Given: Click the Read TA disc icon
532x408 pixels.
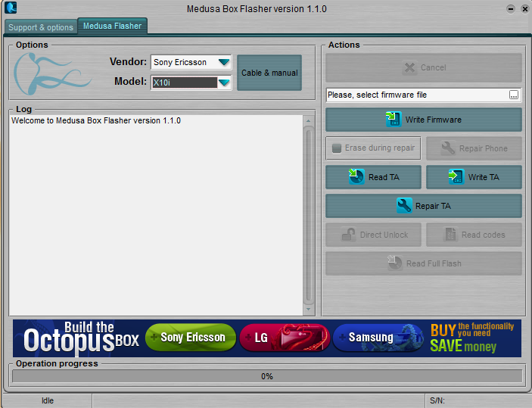Looking at the screenshot, I should click(x=356, y=176).
